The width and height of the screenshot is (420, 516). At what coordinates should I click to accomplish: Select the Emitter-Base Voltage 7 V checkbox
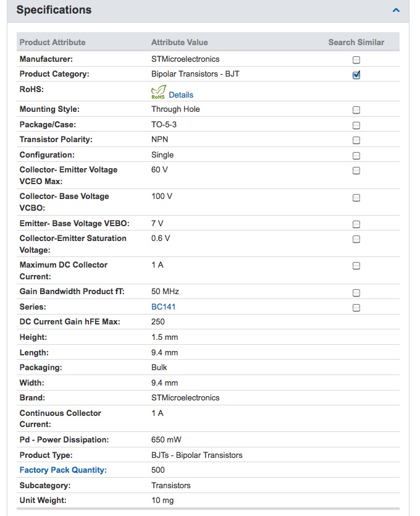[356, 224]
